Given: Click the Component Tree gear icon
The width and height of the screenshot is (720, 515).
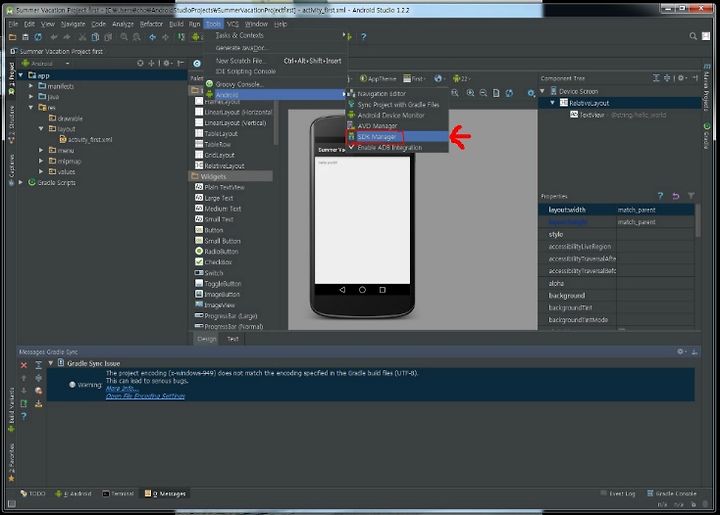Looking at the screenshot, I should [x=681, y=78].
